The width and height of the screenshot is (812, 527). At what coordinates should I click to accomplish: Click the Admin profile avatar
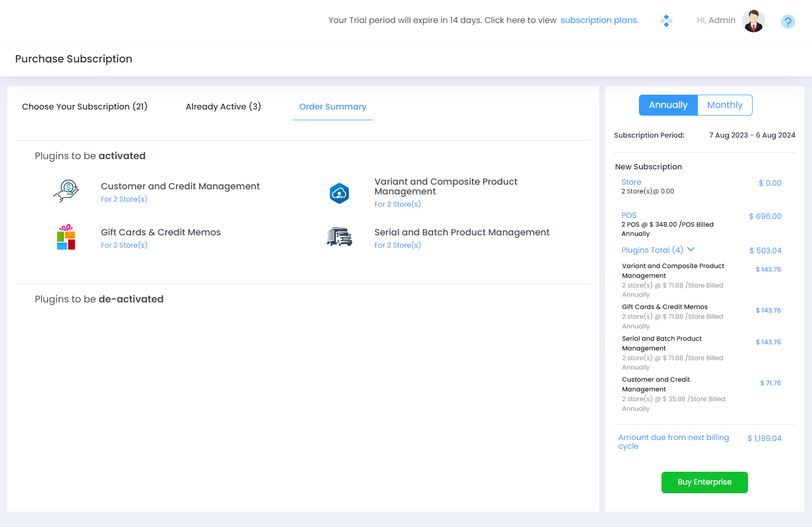(x=753, y=21)
